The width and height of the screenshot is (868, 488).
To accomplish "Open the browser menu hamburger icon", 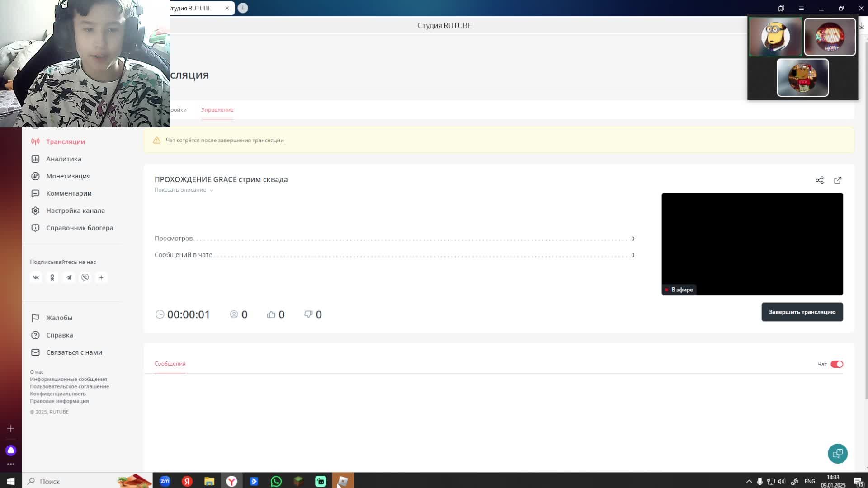I will pos(801,8).
